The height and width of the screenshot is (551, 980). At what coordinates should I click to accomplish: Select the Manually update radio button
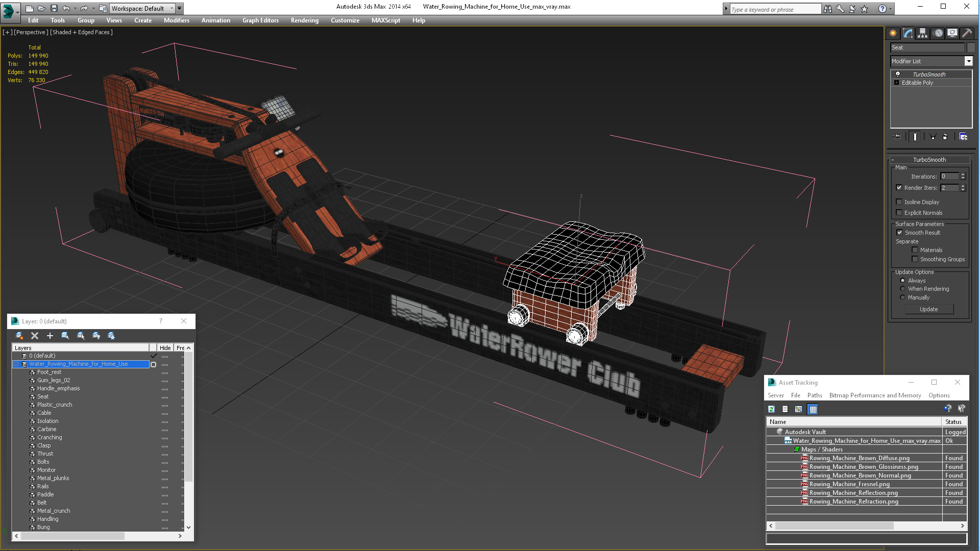(x=902, y=297)
